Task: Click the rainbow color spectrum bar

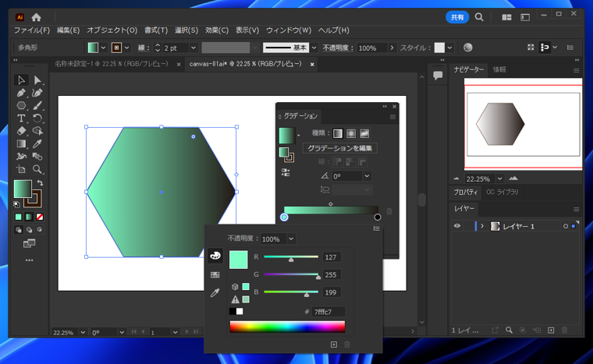Action: point(287,327)
